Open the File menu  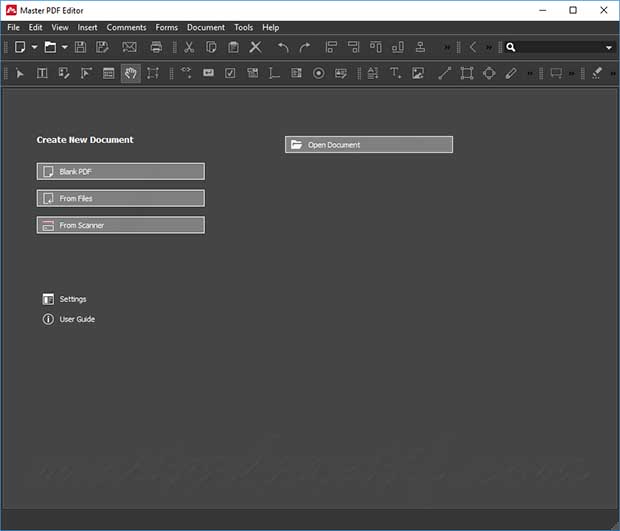(13, 28)
